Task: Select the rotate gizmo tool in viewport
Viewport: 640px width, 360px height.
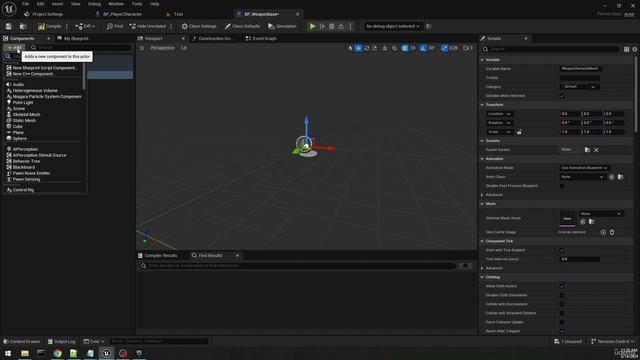Action: pos(367,48)
